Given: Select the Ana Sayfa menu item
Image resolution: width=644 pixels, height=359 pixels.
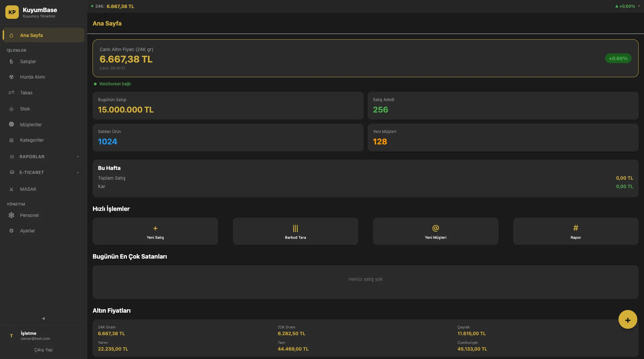Looking at the screenshot, I should tap(44, 35).
